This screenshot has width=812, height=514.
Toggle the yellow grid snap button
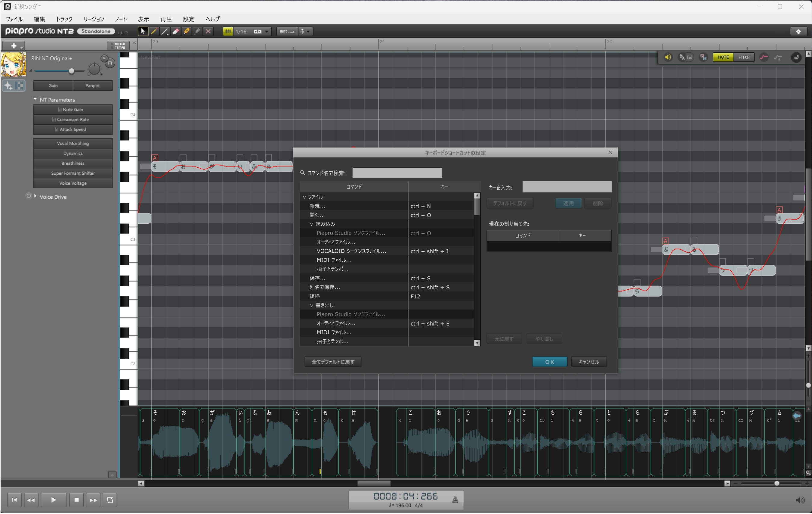click(228, 31)
